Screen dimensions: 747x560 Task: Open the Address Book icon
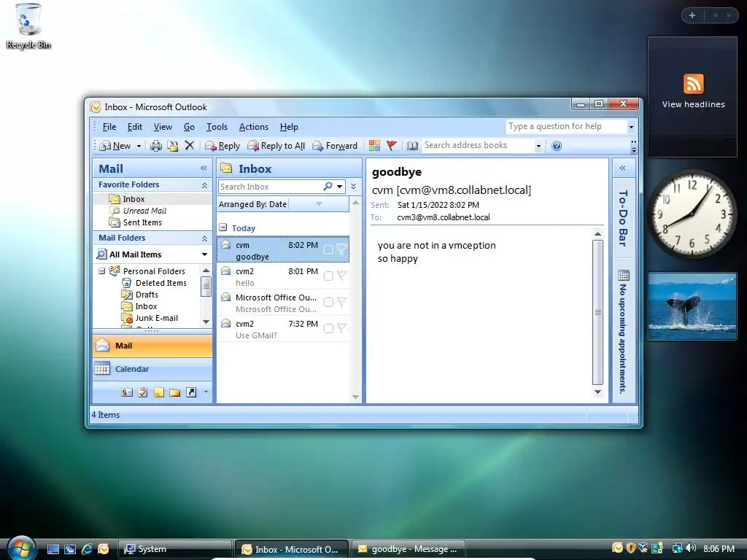point(413,146)
